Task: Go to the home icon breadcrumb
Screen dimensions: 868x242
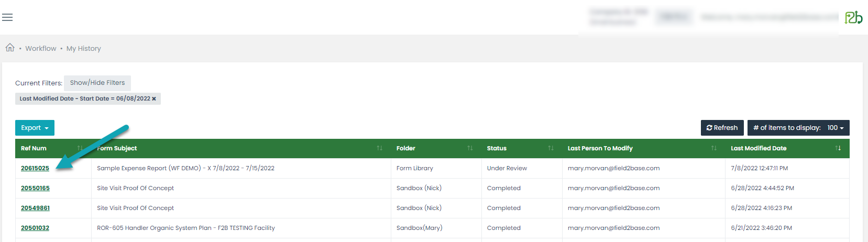Action: point(10,48)
